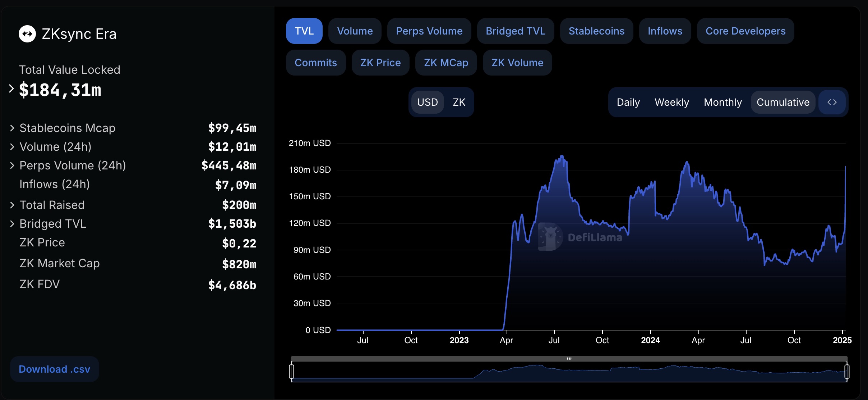Show the Bridged TVL chart

tap(516, 31)
